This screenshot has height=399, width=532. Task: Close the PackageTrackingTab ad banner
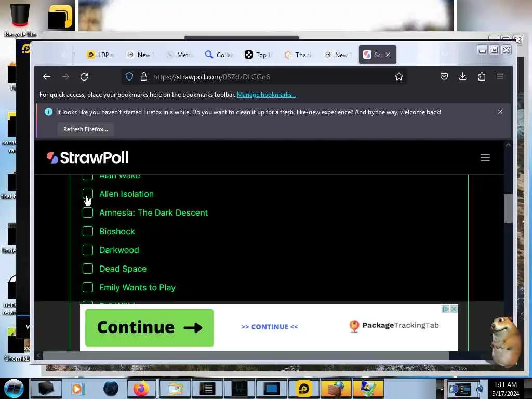[454, 309]
